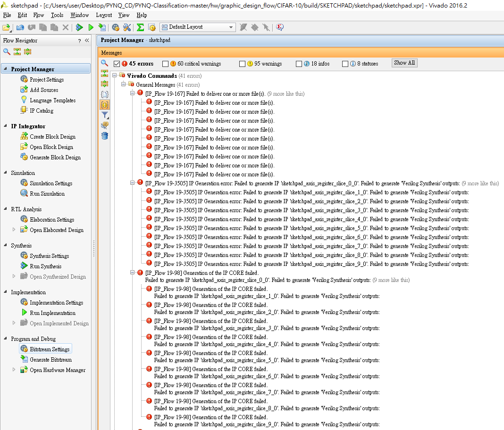This screenshot has height=430, width=504.
Task: Open the Flow menu
Action: [38, 15]
